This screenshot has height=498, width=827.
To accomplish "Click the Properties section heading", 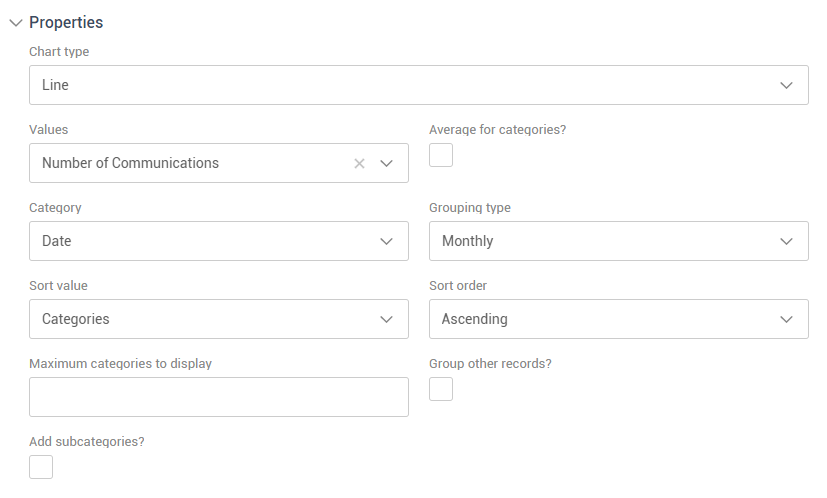I will click(66, 22).
